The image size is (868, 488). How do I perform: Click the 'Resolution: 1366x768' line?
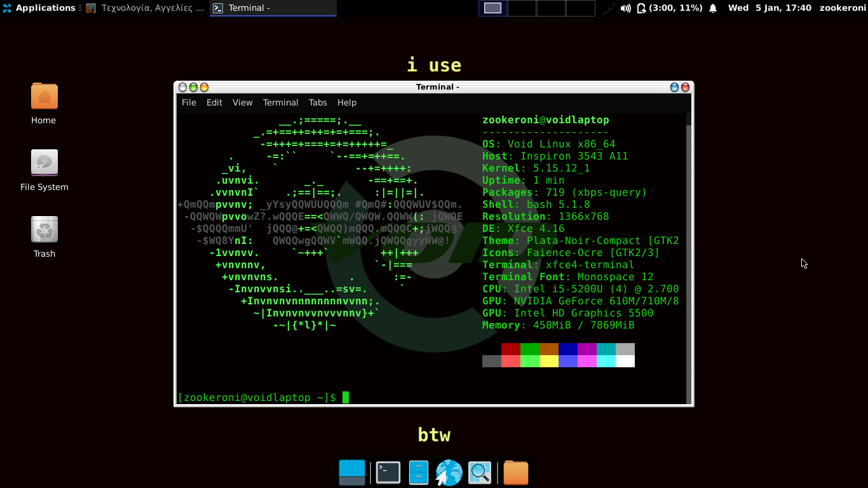point(546,217)
